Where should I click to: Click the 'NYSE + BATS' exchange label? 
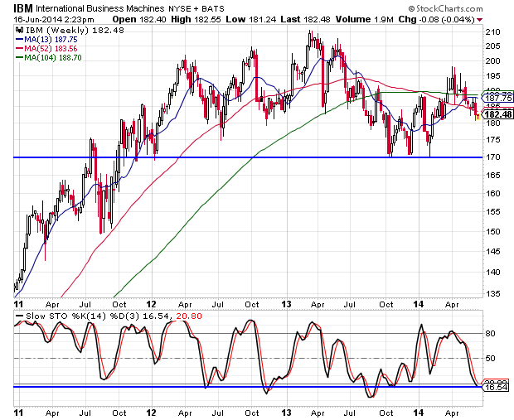point(196,8)
